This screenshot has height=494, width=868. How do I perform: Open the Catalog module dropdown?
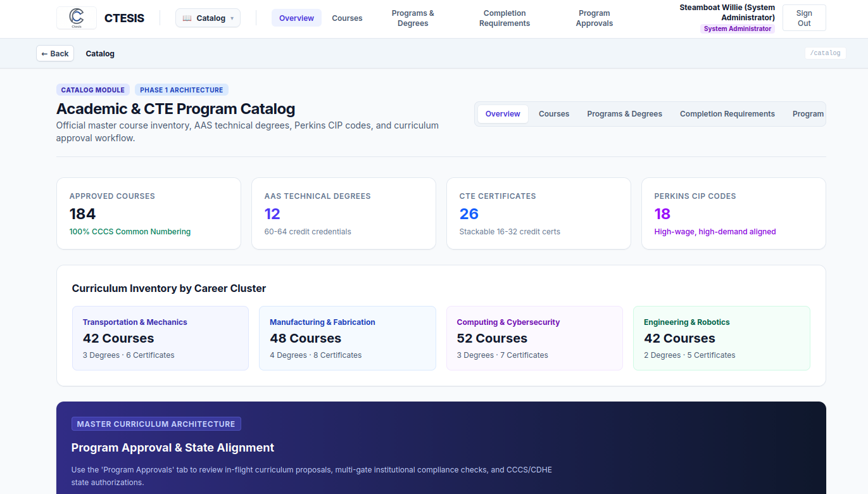(x=208, y=18)
